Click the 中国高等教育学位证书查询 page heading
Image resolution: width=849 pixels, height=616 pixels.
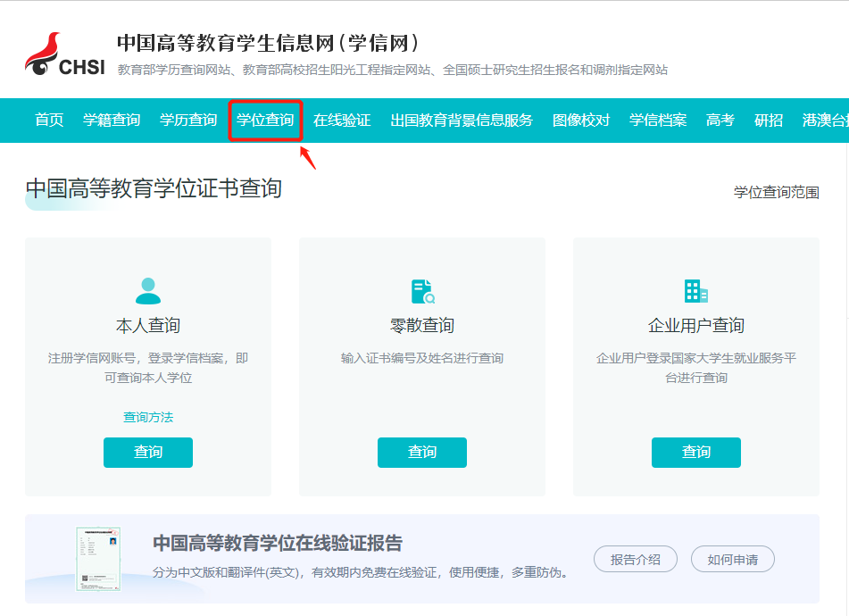pyautogui.click(x=154, y=188)
